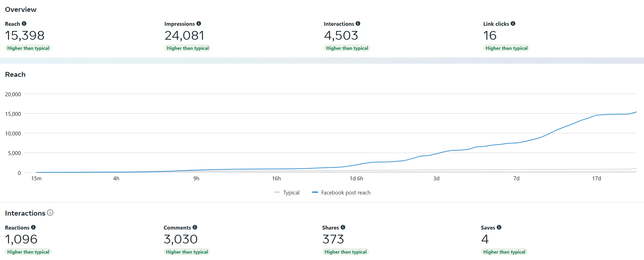Click Higher than typical badge under 4,503
This screenshot has width=644, height=260.
point(347,48)
